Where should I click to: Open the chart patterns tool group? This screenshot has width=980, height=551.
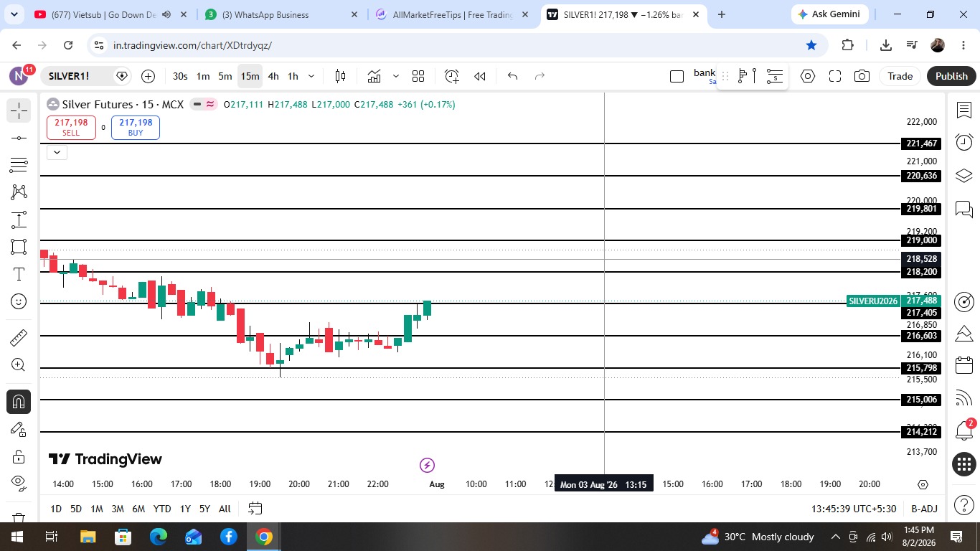[19, 192]
